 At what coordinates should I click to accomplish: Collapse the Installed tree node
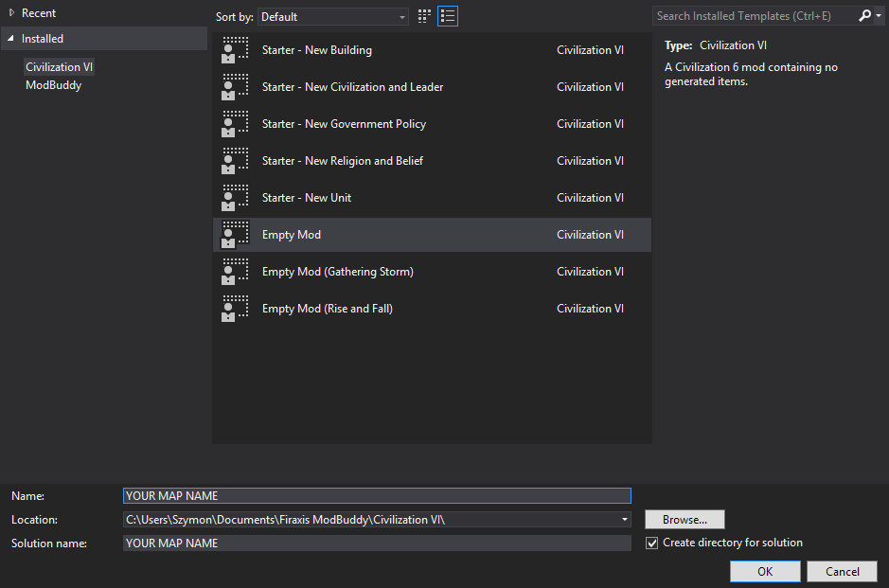click(x=10, y=39)
